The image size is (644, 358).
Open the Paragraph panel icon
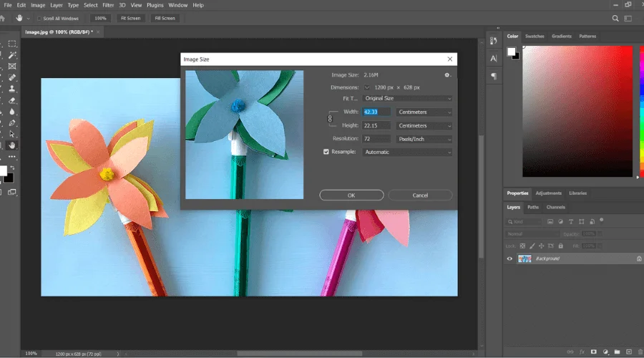494,75
